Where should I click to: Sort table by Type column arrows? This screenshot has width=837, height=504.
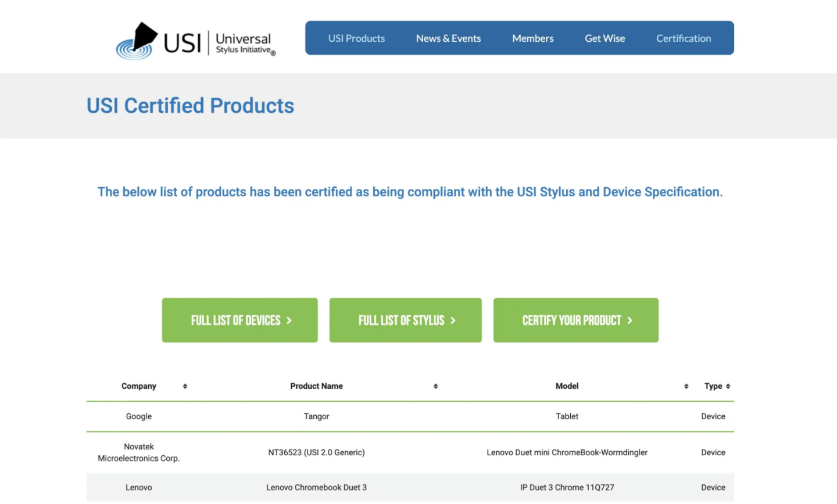pyautogui.click(x=728, y=387)
